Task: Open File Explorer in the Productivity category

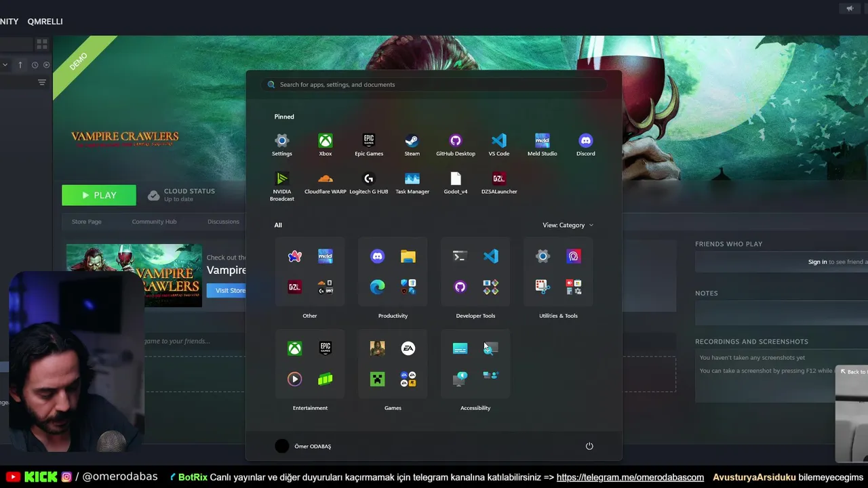Action: (408, 256)
